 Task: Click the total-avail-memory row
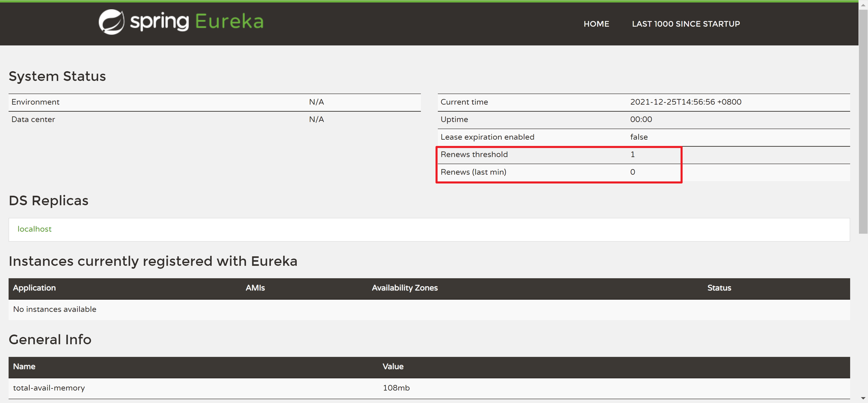[x=49, y=388]
